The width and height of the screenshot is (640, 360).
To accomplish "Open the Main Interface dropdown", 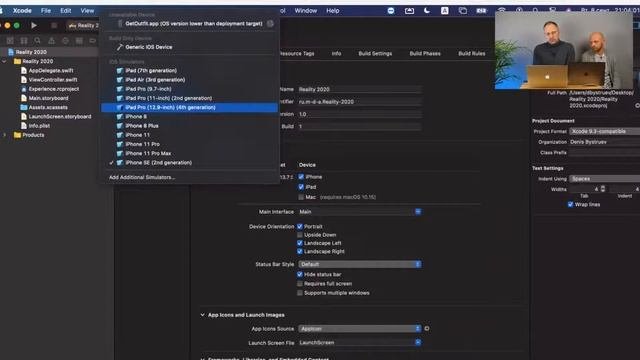I will (x=360, y=212).
